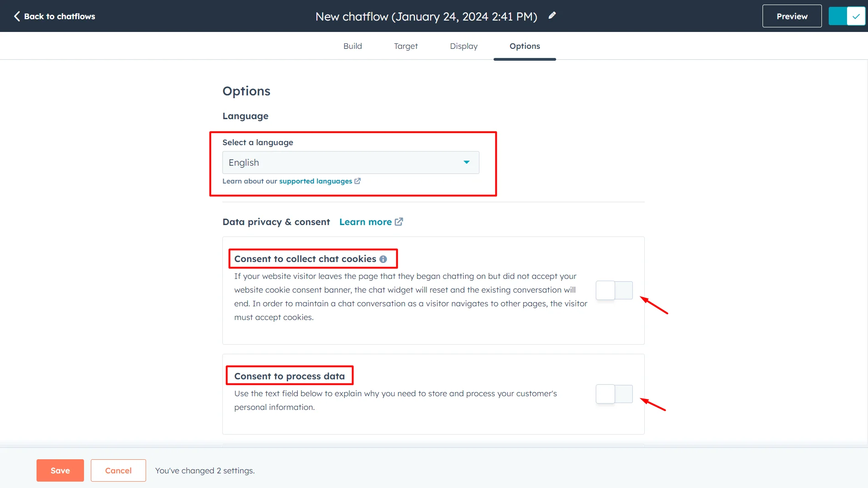Image resolution: width=868 pixels, height=488 pixels.
Task: Click external-link icon next to Learn more
Action: point(399,222)
